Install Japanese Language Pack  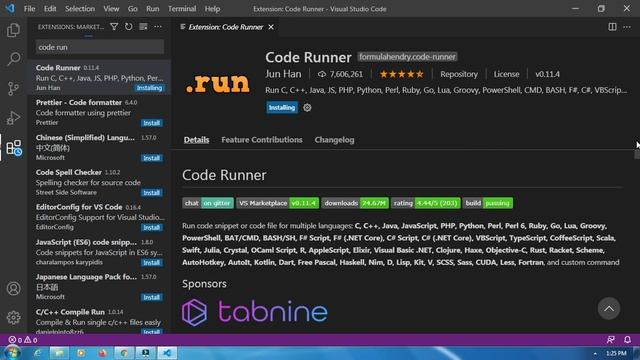[x=151, y=297]
